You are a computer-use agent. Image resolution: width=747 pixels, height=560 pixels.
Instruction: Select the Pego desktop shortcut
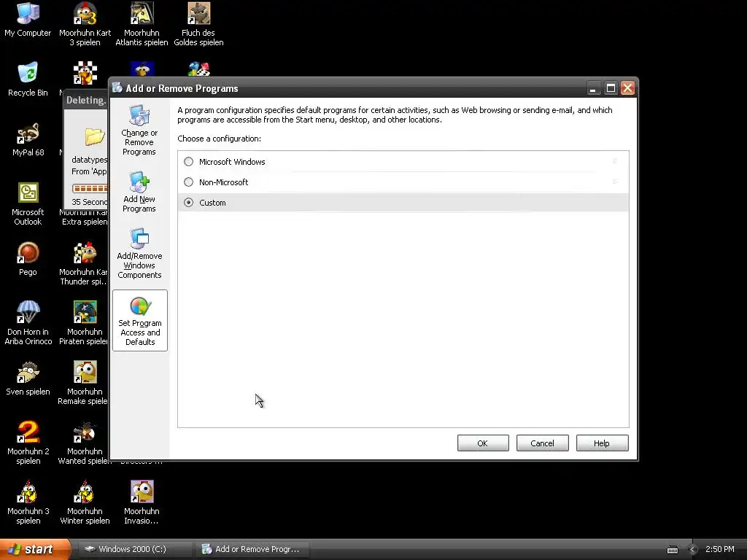click(28, 260)
